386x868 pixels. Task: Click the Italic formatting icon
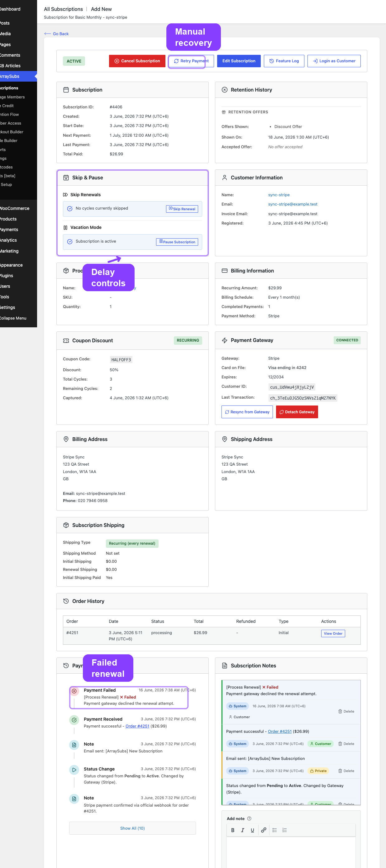242,830
